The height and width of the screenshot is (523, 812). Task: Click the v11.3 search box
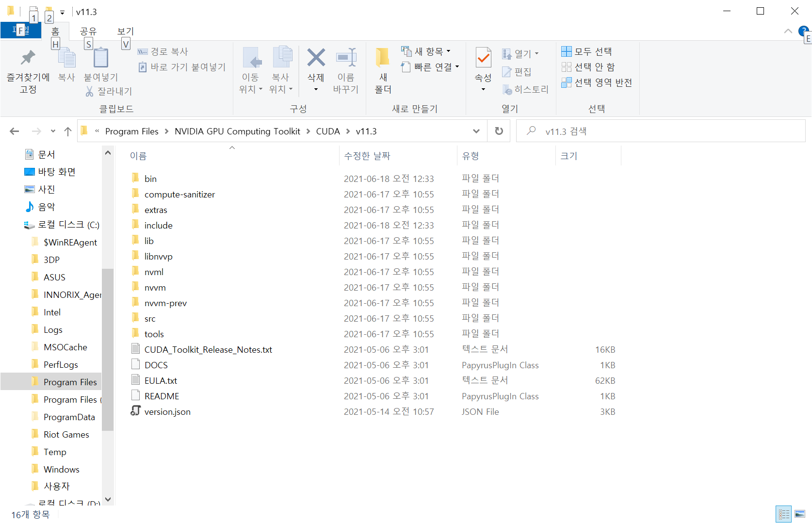(661, 131)
